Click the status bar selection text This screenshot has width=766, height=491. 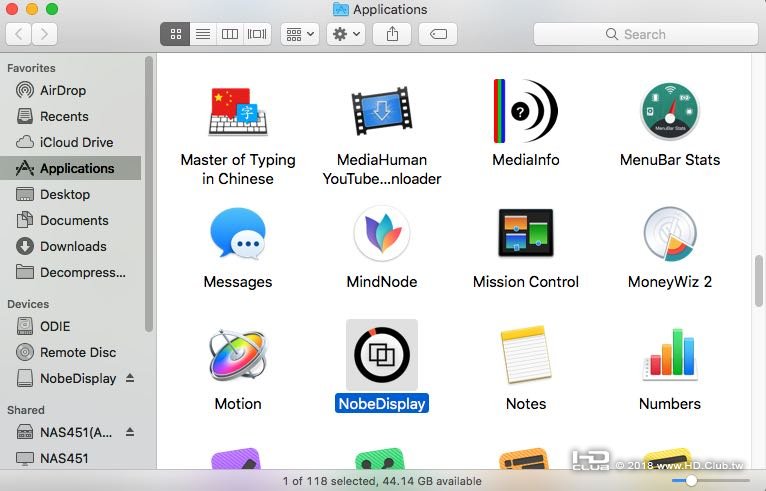click(x=382, y=481)
